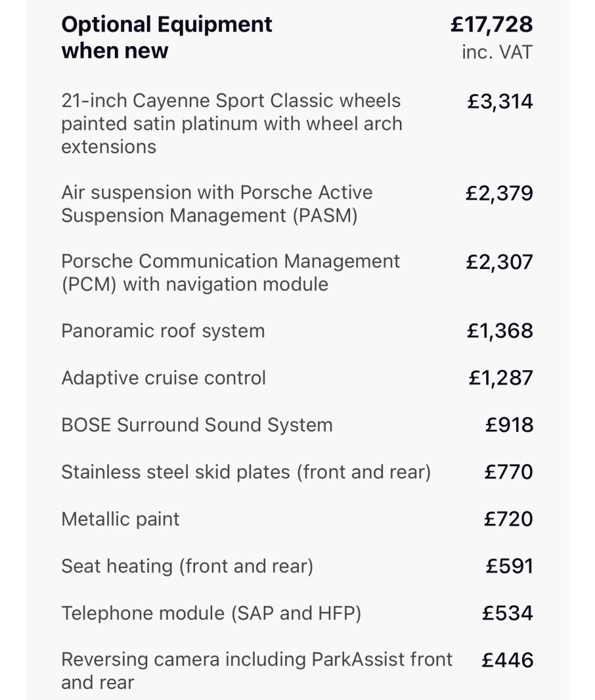This screenshot has height=700, width=595.
Task: Tap the BOSE Surround Sound System item
Action: (197, 425)
